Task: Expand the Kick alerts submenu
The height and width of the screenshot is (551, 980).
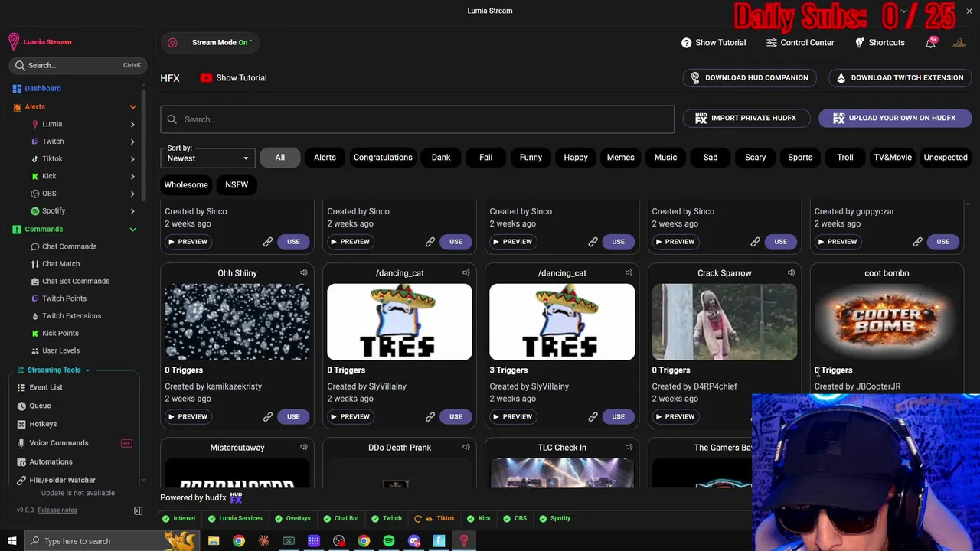Action: pyautogui.click(x=132, y=176)
